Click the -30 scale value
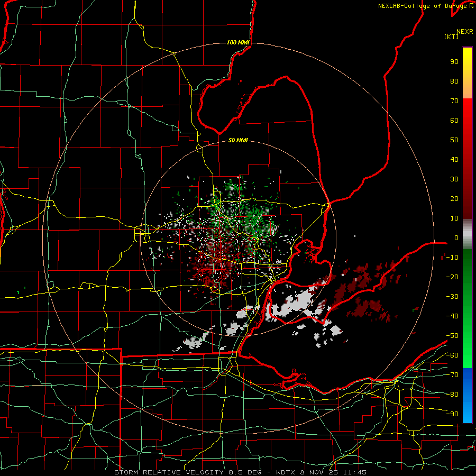This screenshot has height=476, width=476. (452, 297)
